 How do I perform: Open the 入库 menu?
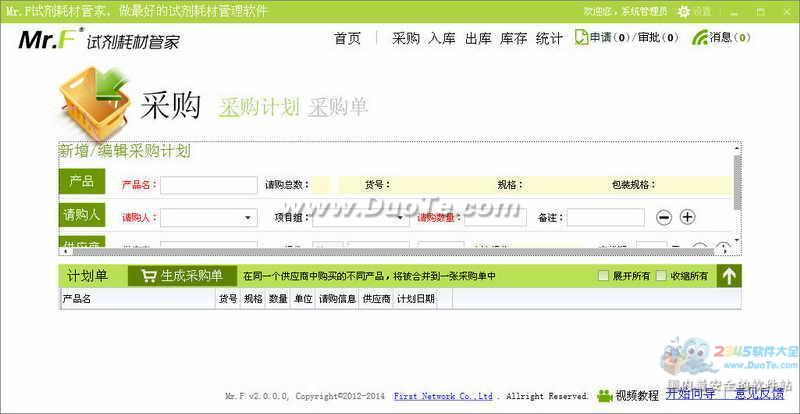pos(442,38)
